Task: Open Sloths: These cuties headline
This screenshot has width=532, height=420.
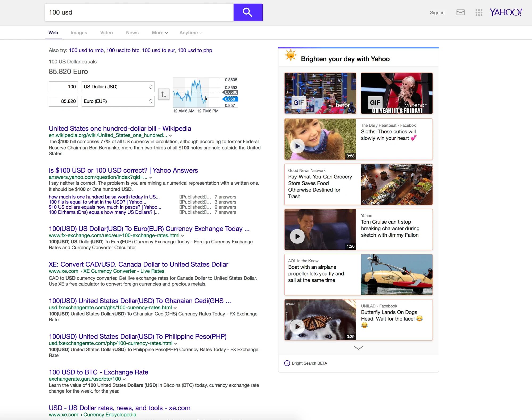Action: coord(388,135)
